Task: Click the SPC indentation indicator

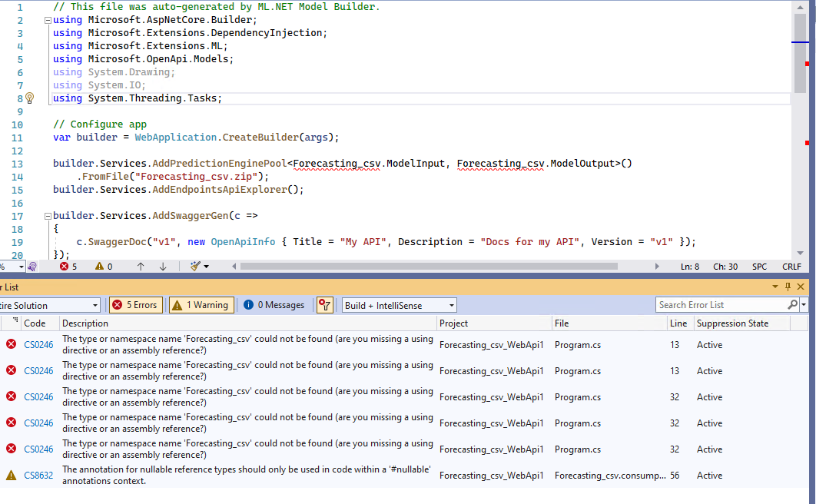Action: (x=759, y=267)
